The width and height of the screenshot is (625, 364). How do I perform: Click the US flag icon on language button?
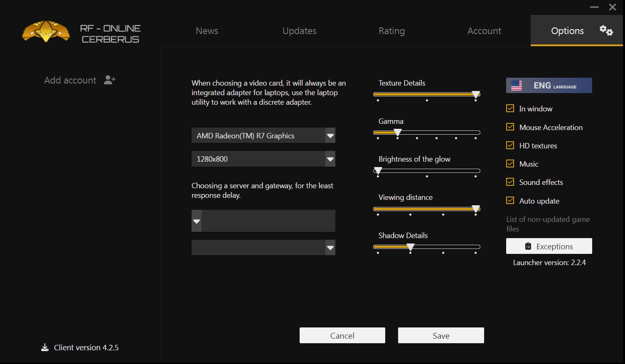tap(517, 86)
